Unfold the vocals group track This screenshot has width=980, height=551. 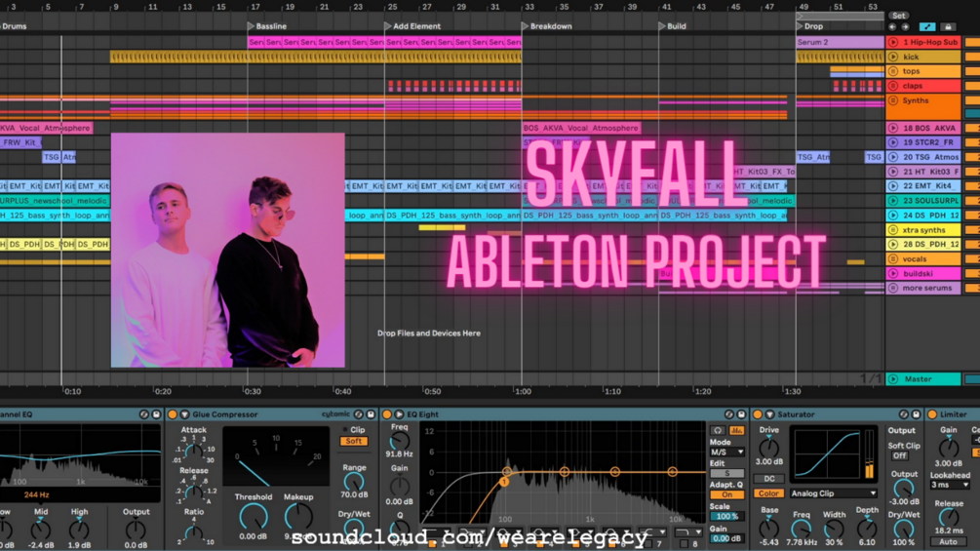893,259
